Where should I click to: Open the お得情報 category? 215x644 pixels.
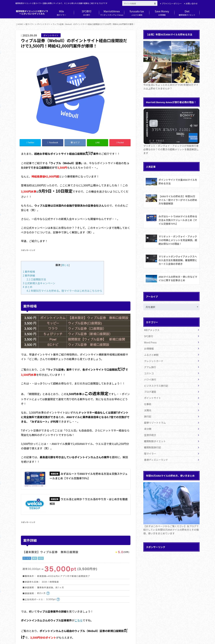coord(171,349)
